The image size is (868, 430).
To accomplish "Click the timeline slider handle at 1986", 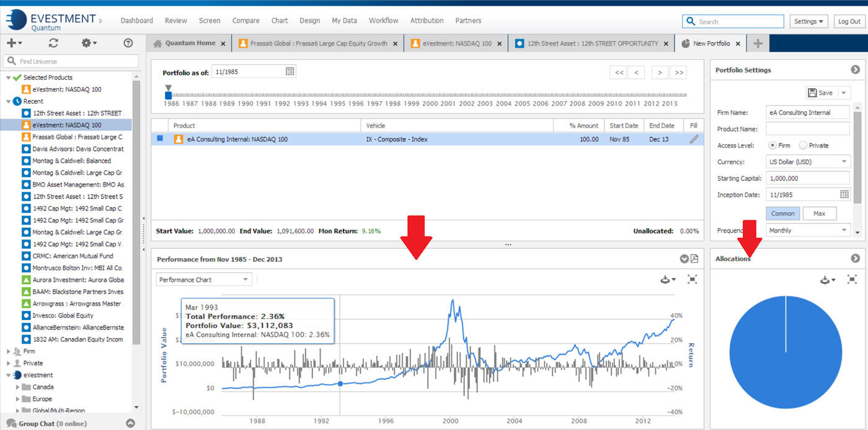I will coord(168,95).
